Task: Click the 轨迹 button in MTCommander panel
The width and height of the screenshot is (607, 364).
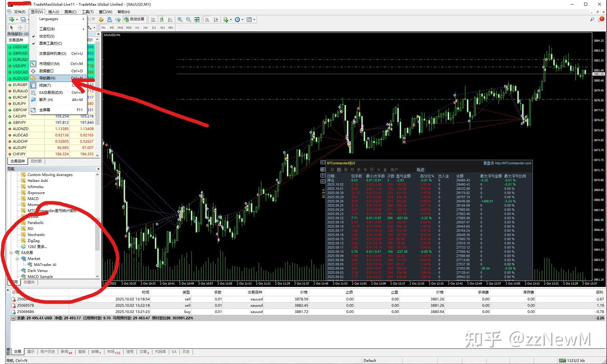Action: [420, 169]
